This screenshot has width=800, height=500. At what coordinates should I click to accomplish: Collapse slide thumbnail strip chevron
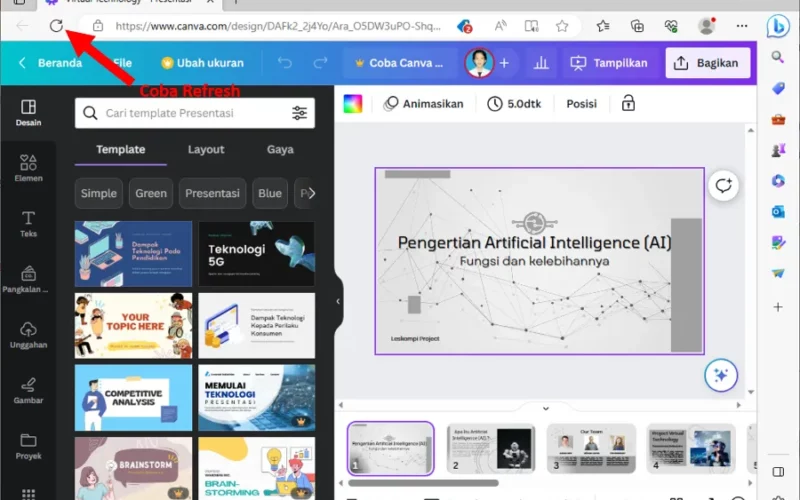click(545, 408)
